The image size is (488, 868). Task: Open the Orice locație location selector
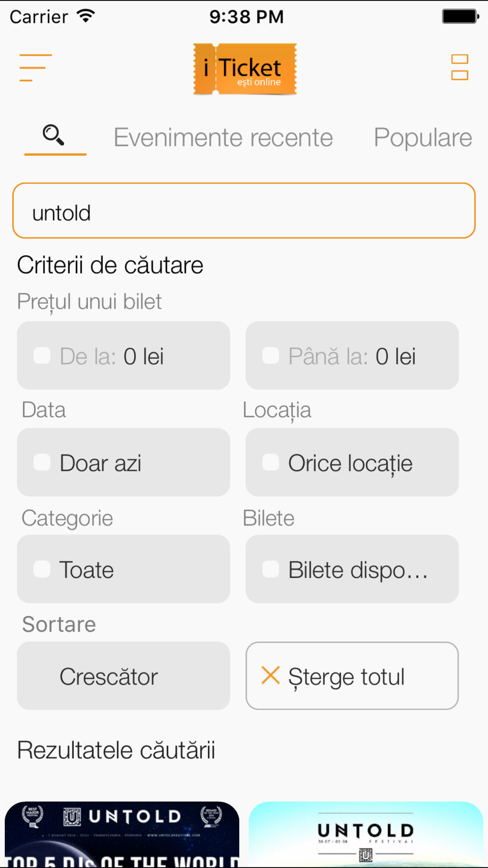(352, 462)
